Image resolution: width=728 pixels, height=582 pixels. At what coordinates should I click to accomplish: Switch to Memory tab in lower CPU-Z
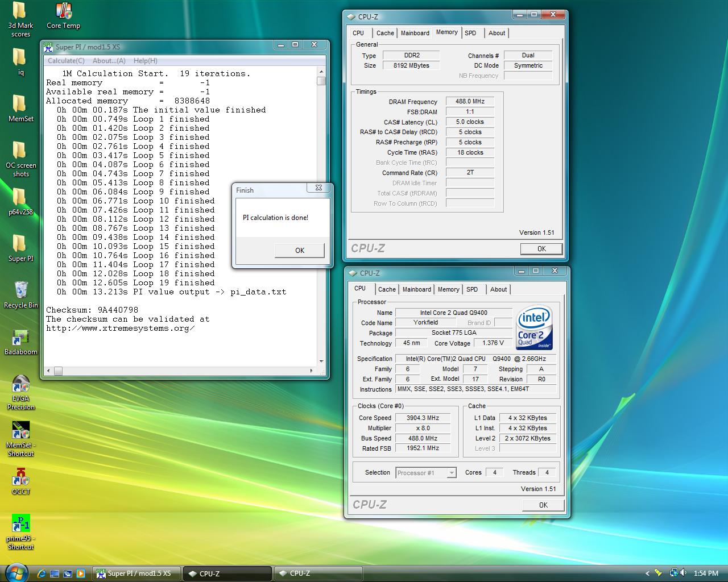448,289
